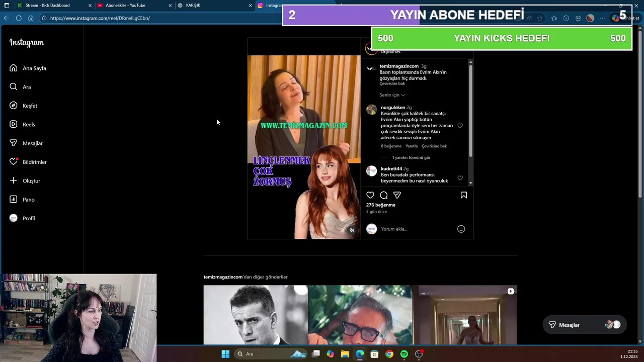
Task: Open the Pano dashboard item
Action: [22, 200]
